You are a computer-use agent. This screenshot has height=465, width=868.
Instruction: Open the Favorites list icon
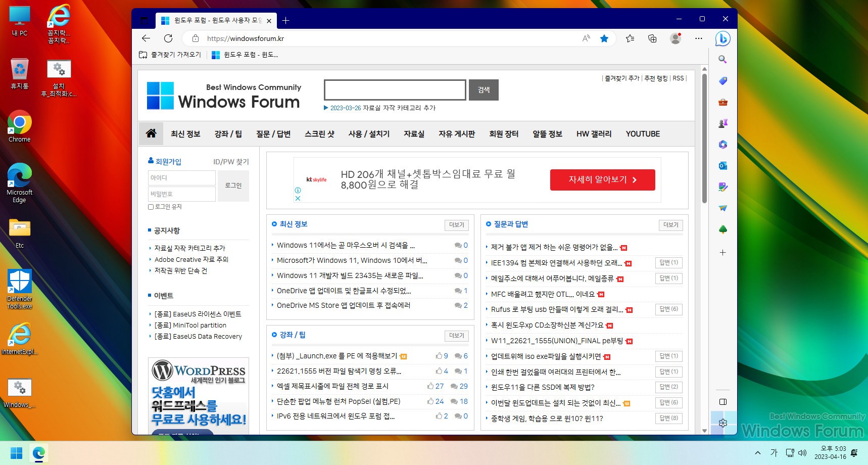click(x=630, y=38)
